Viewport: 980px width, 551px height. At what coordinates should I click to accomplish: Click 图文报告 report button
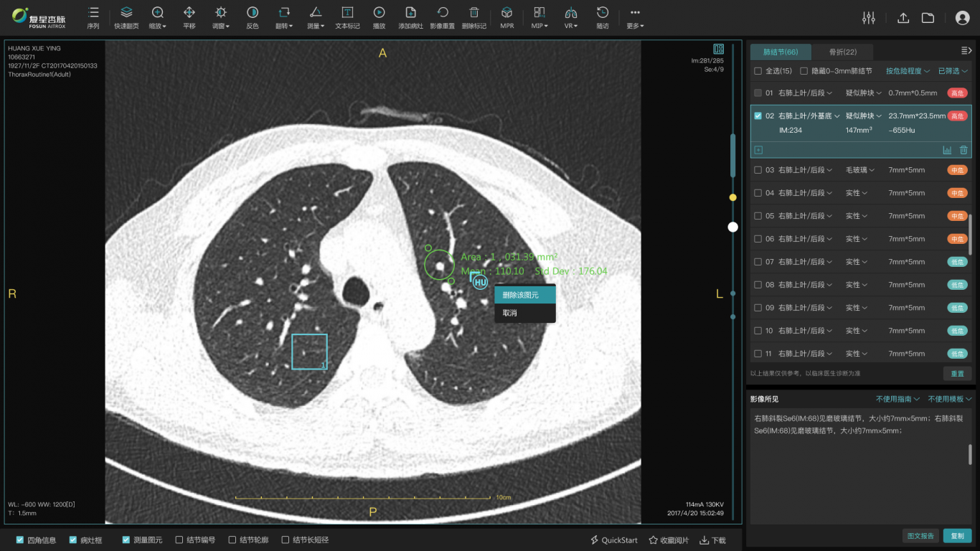coord(920,535)
